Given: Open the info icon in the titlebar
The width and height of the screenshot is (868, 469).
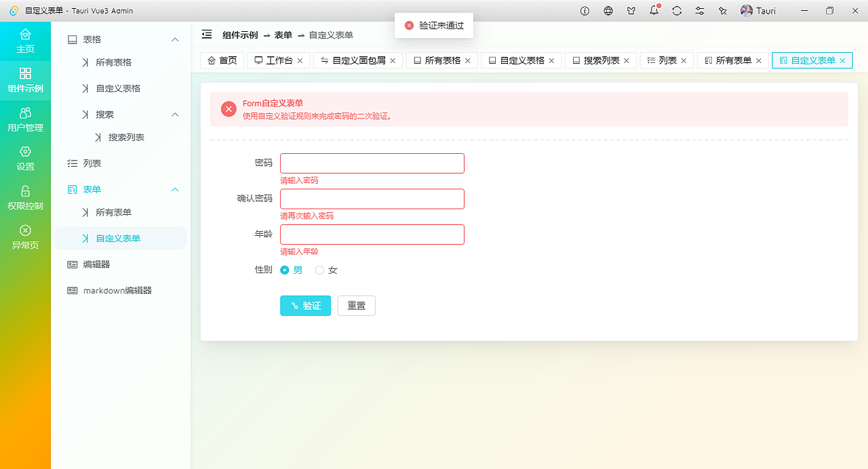Looking at the screenshot, I should click(584, 10).
